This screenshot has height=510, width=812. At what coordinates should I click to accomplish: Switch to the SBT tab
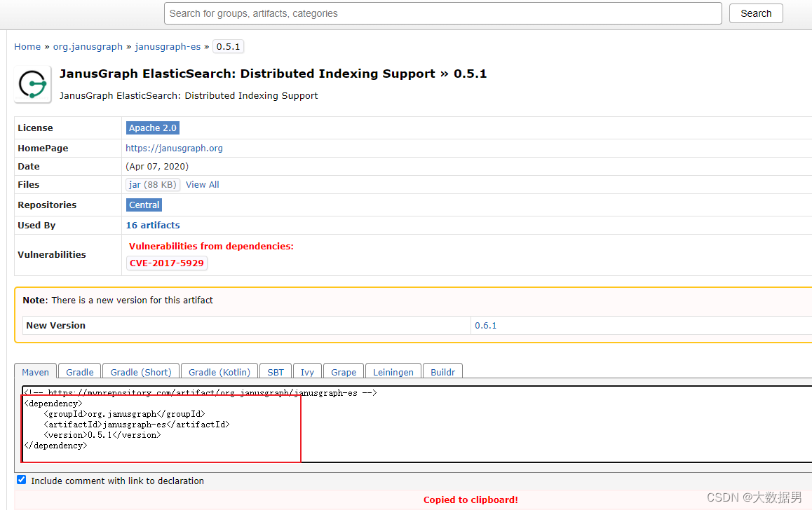click(x=276, y=372)
